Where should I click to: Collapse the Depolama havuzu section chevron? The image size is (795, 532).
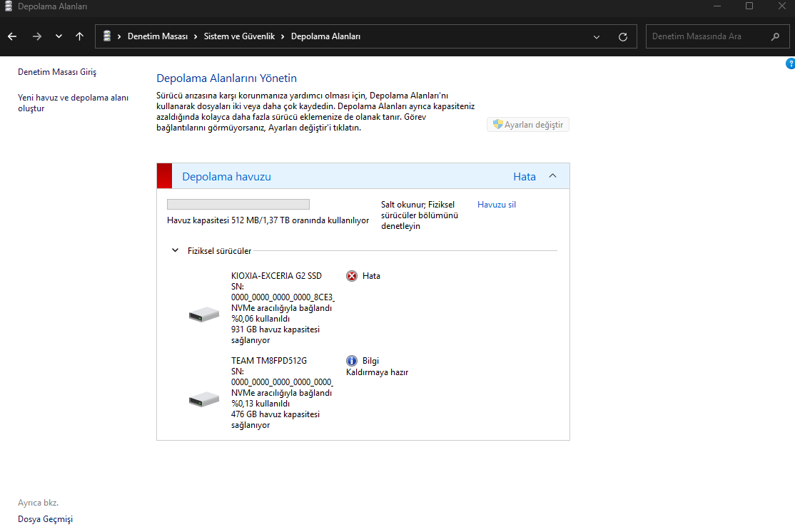click(x=552, y=176)
